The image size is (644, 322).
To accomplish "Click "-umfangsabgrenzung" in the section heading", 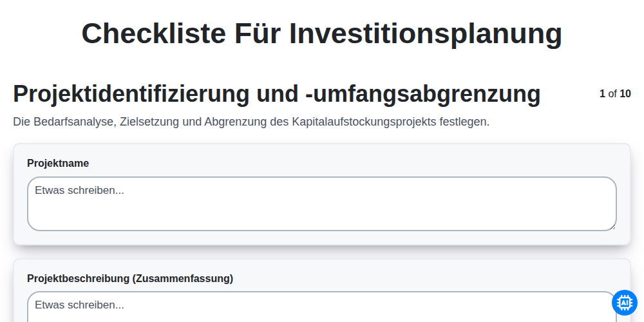I will (423, 93).
